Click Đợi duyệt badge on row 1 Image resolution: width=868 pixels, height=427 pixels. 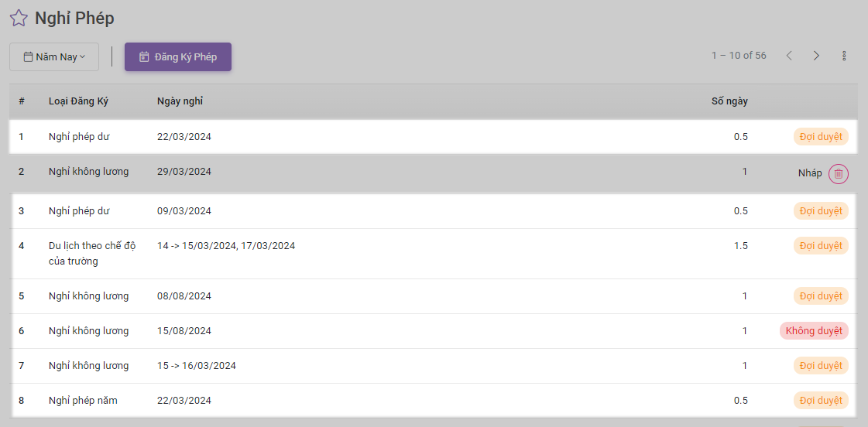(x=821, y=137)
